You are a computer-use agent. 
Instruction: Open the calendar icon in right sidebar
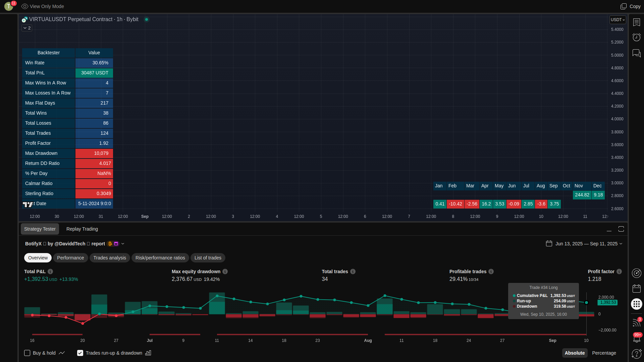[636, 289]
